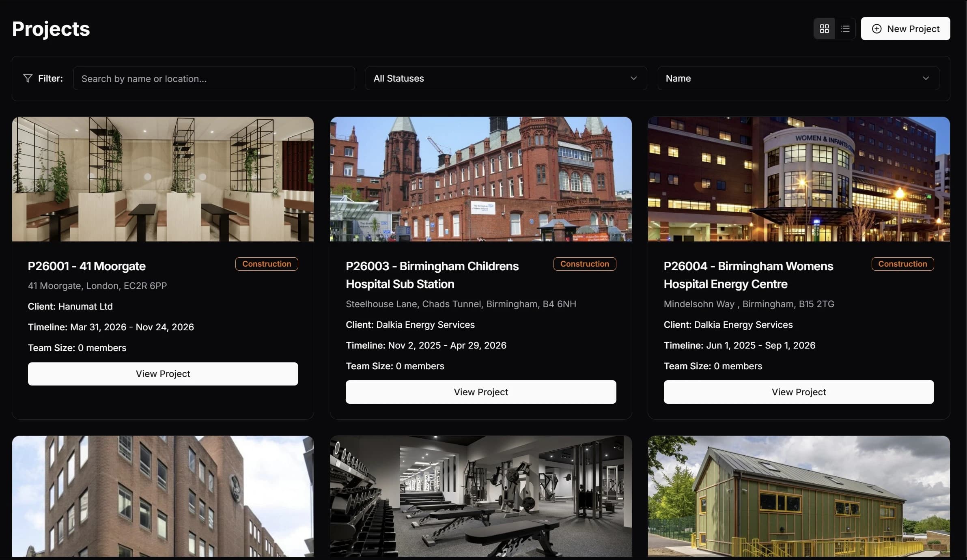View Project for 41 Moorgate
Viewport: 967px width, 560px height.
click(x=162, y=374)
